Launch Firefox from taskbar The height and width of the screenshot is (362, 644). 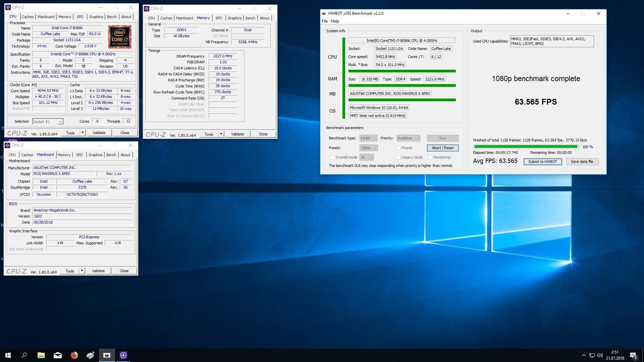(74, 355)
